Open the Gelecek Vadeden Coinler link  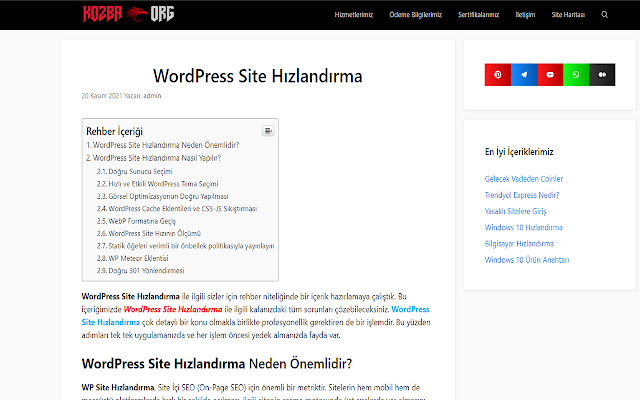click(x=524, y=179)
